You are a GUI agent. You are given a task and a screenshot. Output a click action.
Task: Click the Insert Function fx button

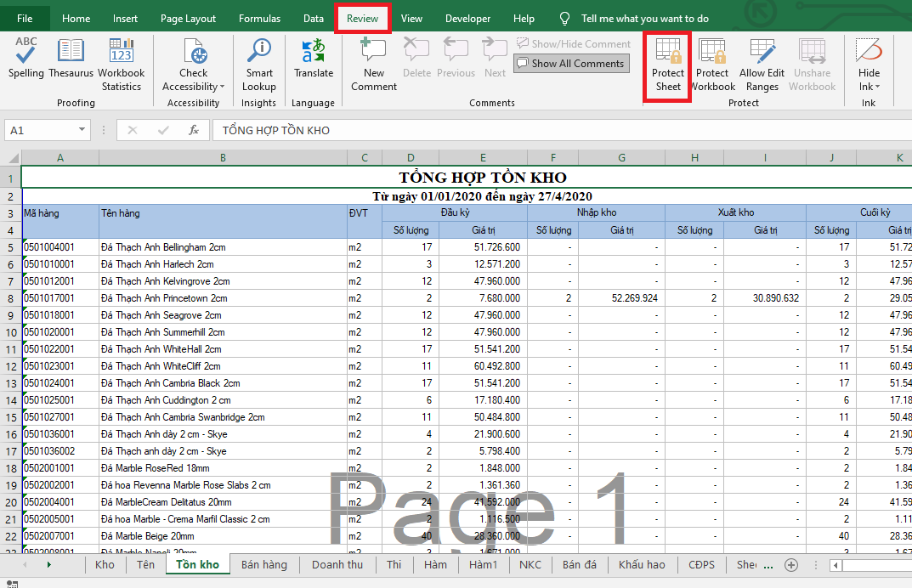pyautogui.click(x=194, y=130)
